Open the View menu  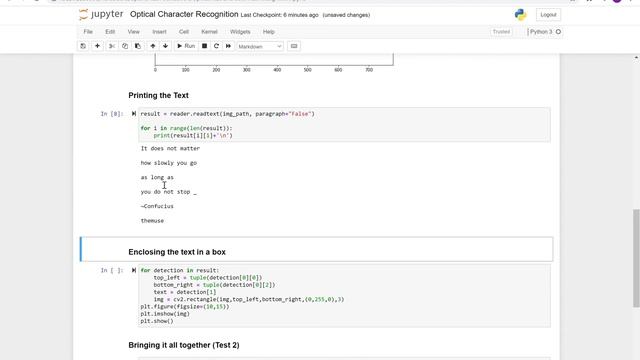[x=133, y=32]
